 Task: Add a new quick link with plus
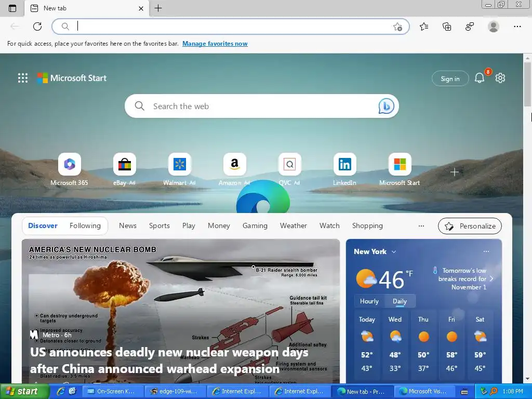[454, 172]
